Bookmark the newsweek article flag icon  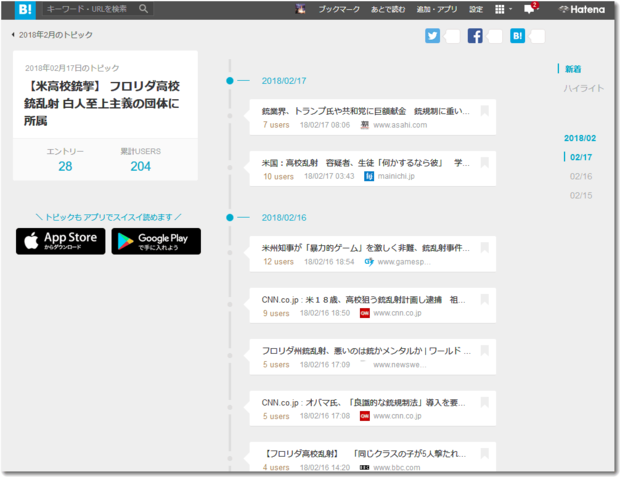pyautogui.click(x=485, y=350)
